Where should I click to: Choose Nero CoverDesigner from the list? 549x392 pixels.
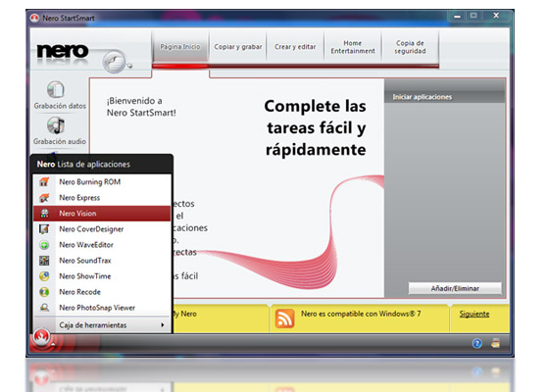(x=102, y=229)
